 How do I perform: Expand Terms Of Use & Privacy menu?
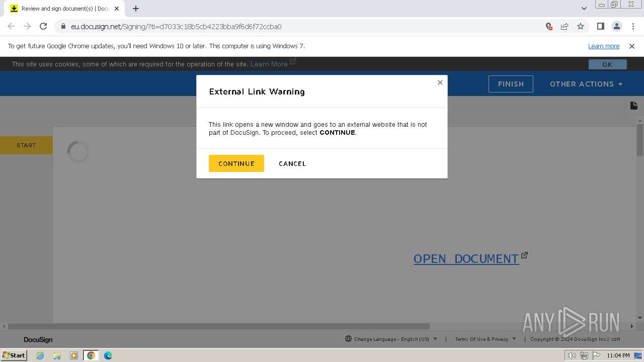pyautogui.click(x=486, y=339)
